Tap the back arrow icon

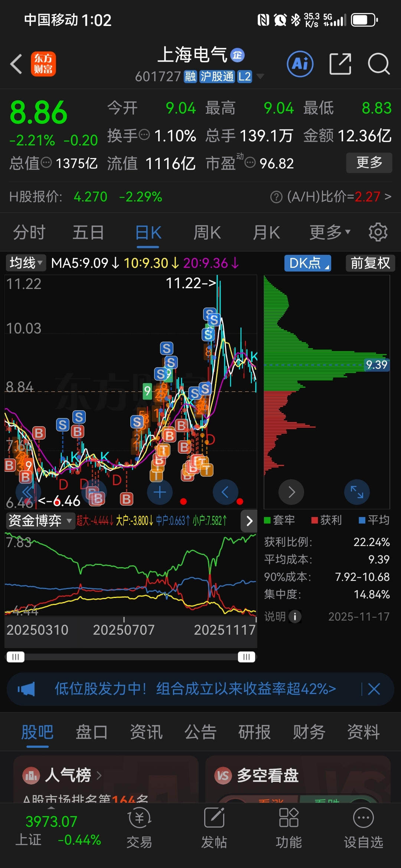point(16,64)
